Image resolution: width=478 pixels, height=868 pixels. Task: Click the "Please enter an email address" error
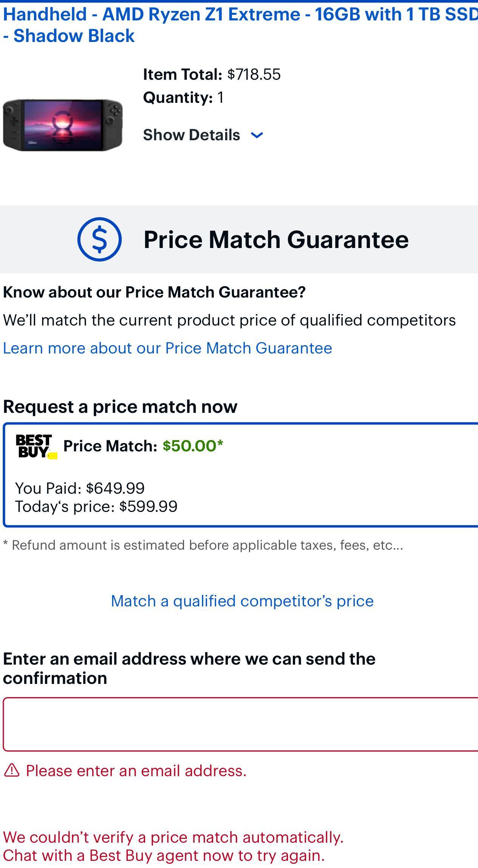click(136, 770)
